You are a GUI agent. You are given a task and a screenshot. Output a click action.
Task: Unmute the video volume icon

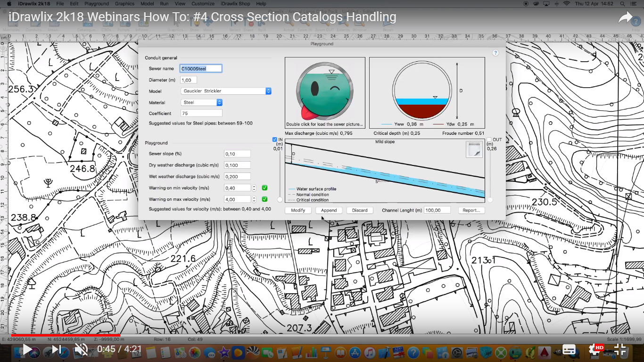[x=82, y=349]
